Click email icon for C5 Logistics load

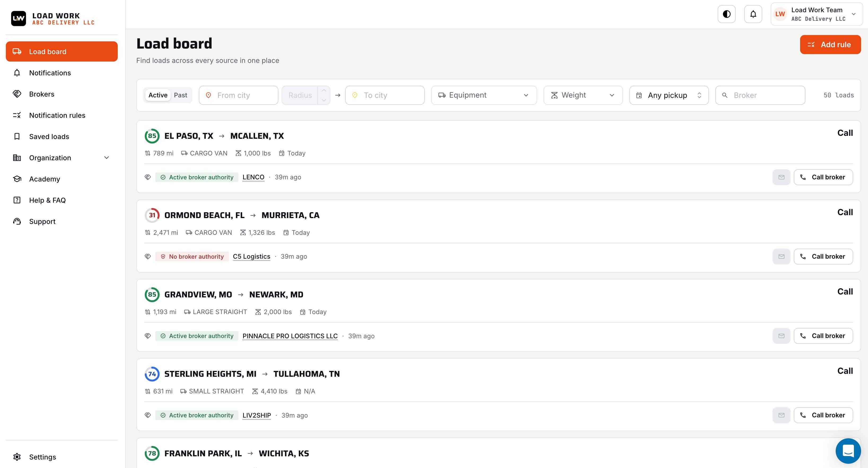[x=781, y=257]
